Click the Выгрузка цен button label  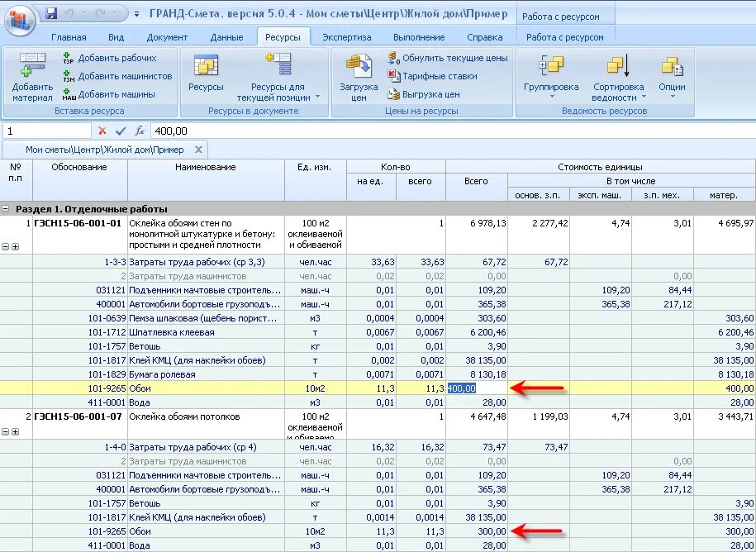[431, 94]
